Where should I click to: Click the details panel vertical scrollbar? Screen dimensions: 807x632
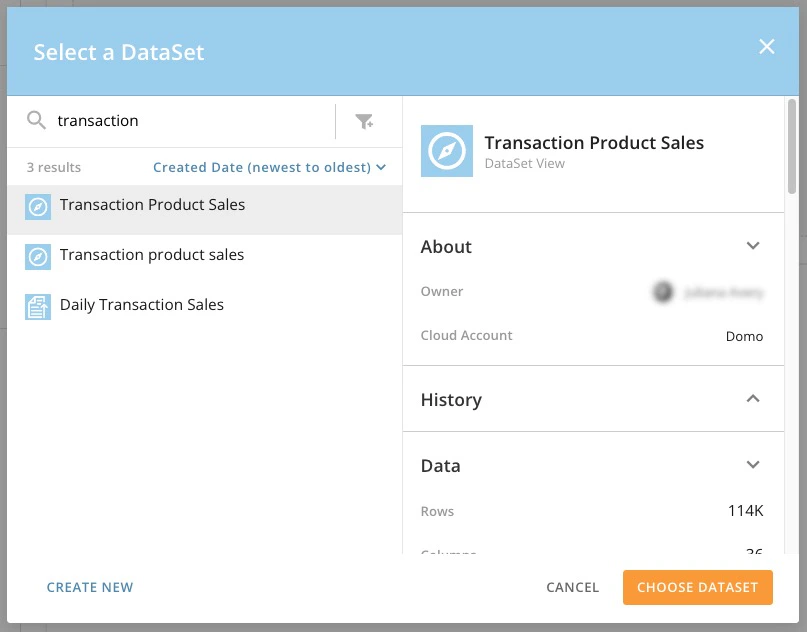coord(792,147)
